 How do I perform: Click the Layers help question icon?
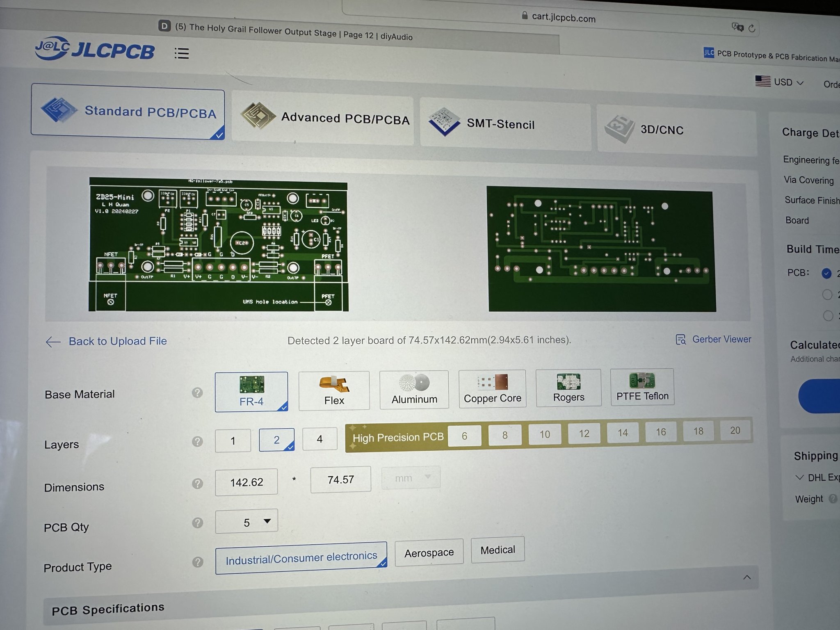tap(197, 441)
